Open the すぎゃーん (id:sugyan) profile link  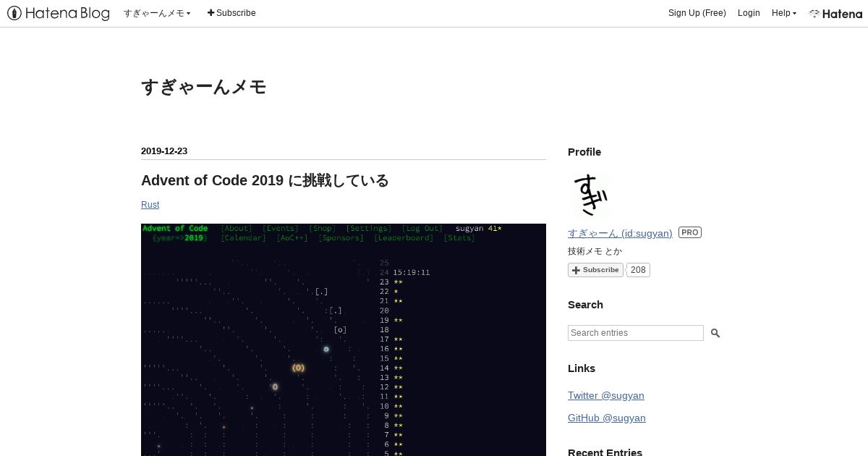tap(620, 232)
